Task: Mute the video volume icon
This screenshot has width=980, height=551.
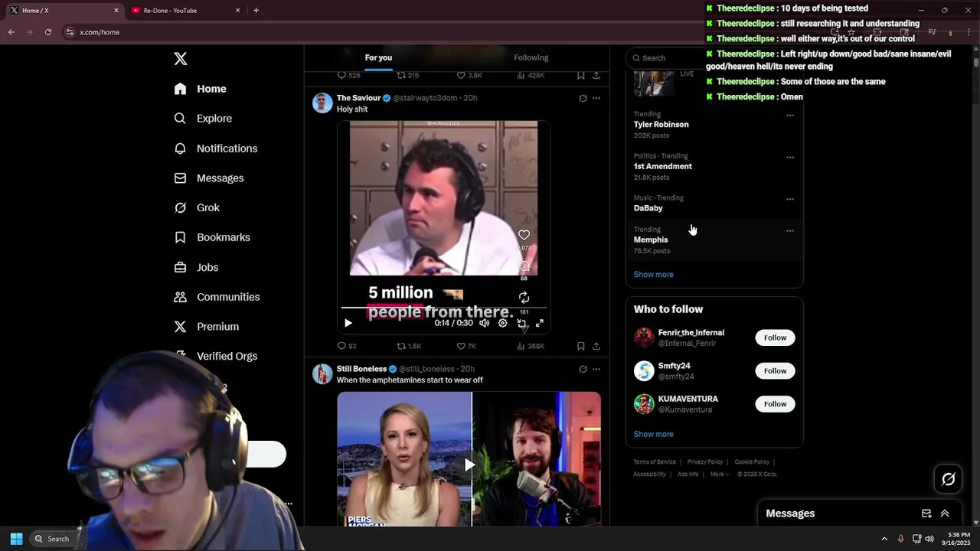Action: [x=484, y=323]
